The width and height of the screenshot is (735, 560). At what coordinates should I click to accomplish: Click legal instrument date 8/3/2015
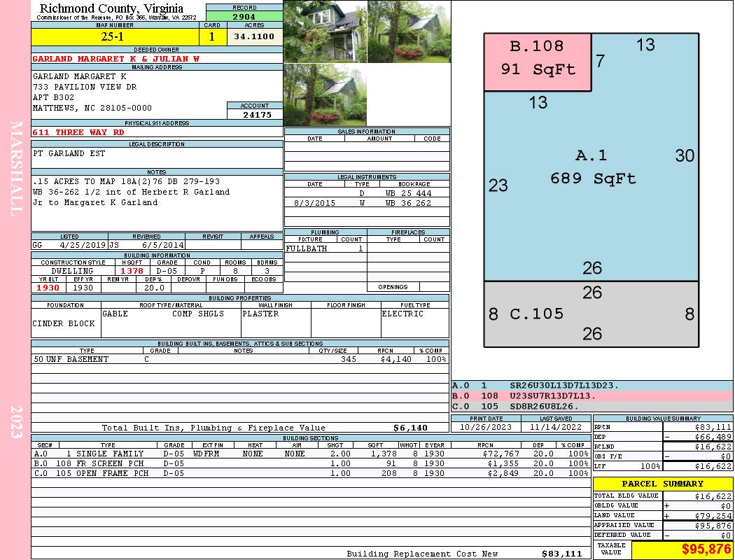[314, 203]
